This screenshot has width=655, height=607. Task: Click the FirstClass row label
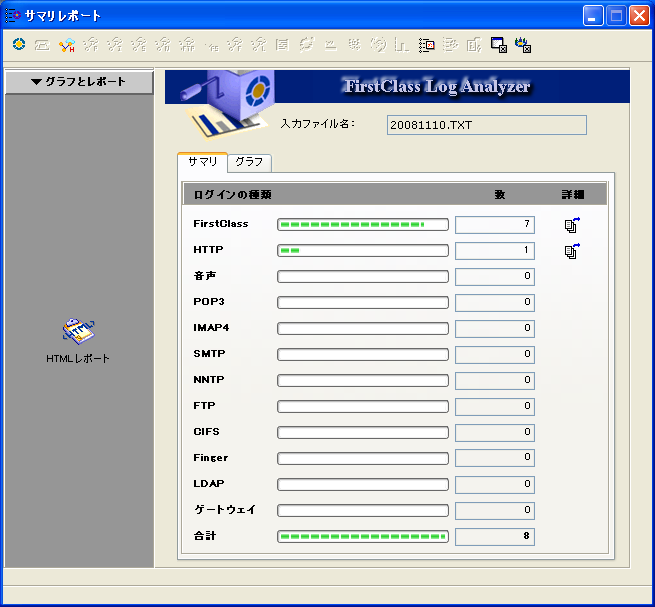[x=221, y=224]
